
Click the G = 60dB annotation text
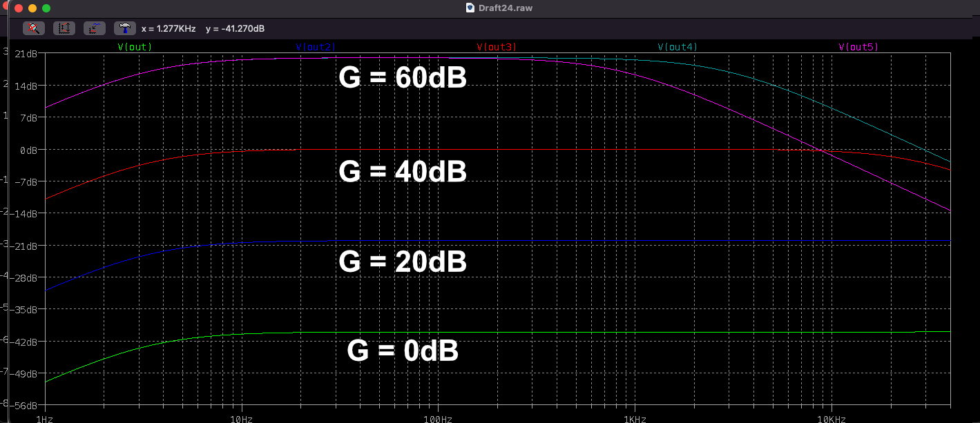pos(403,78)
